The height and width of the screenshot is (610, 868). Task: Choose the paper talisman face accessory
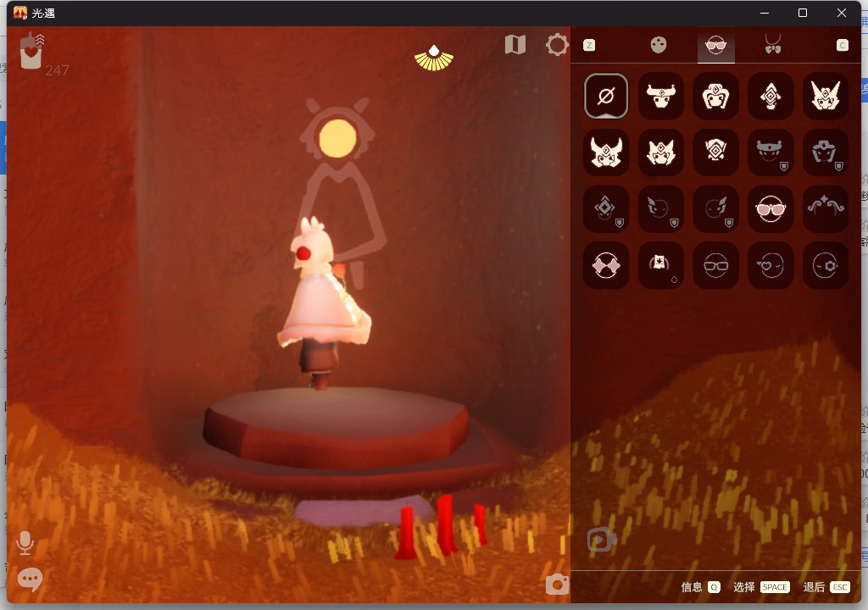[x=661, y=265]
